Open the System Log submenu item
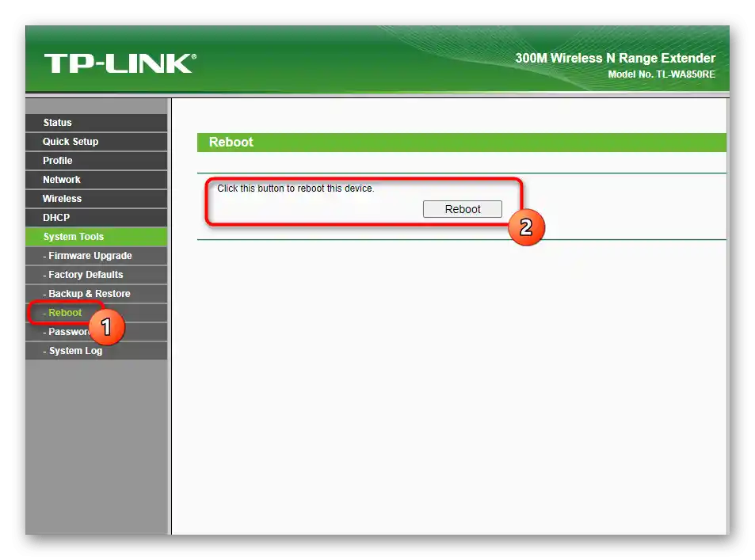 (x=97, y=351)
